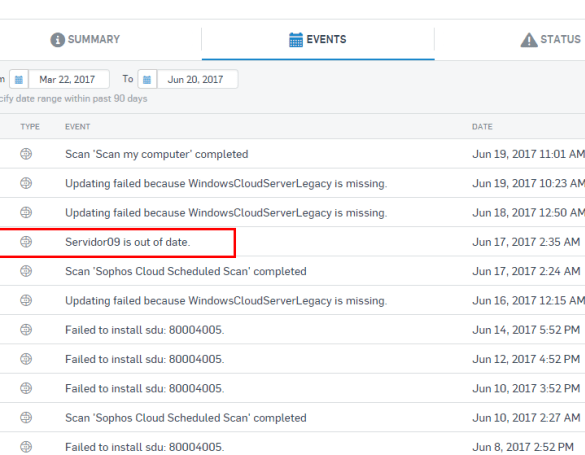
Task: Click the date 'Jun 10, 2017 3:52 PM'
Action: (x=526, y=389)
